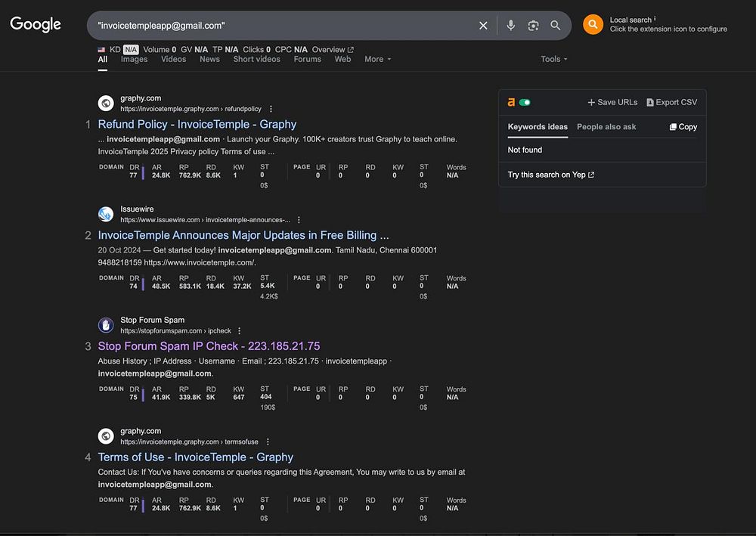Click the orange Local search extension icon
The height and width of the screenshot is (536, 756).
[x=593, y=24]
